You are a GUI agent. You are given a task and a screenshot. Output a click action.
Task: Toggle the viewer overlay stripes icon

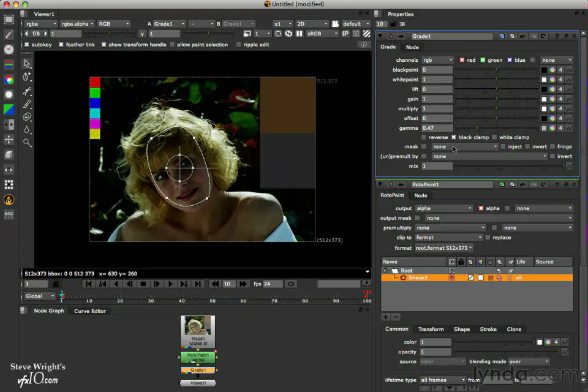coord(366,34)
